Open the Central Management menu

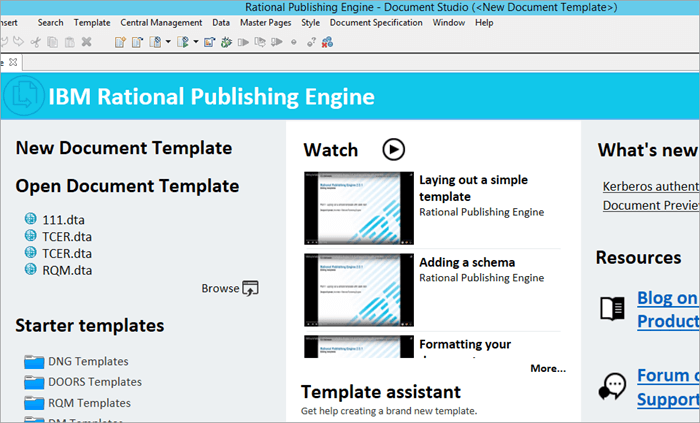pyautogui.click(x=161, y=22)
